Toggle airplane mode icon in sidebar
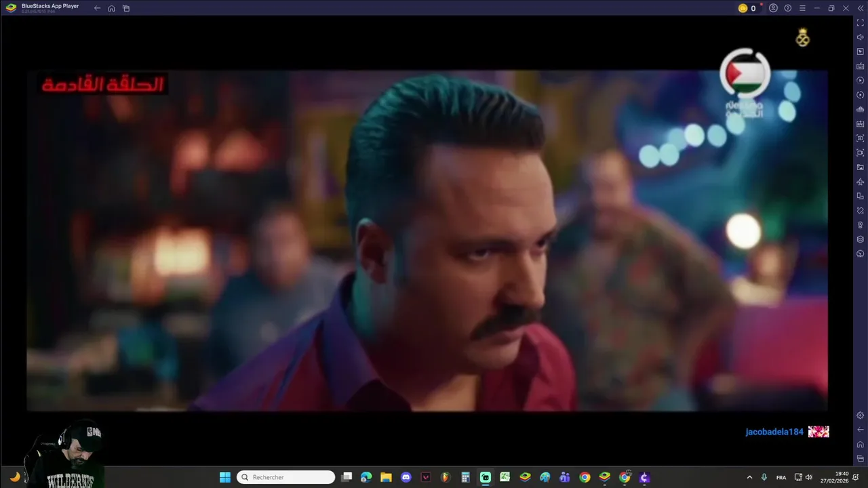Screen dimensions: 868x488 [860, 182]
